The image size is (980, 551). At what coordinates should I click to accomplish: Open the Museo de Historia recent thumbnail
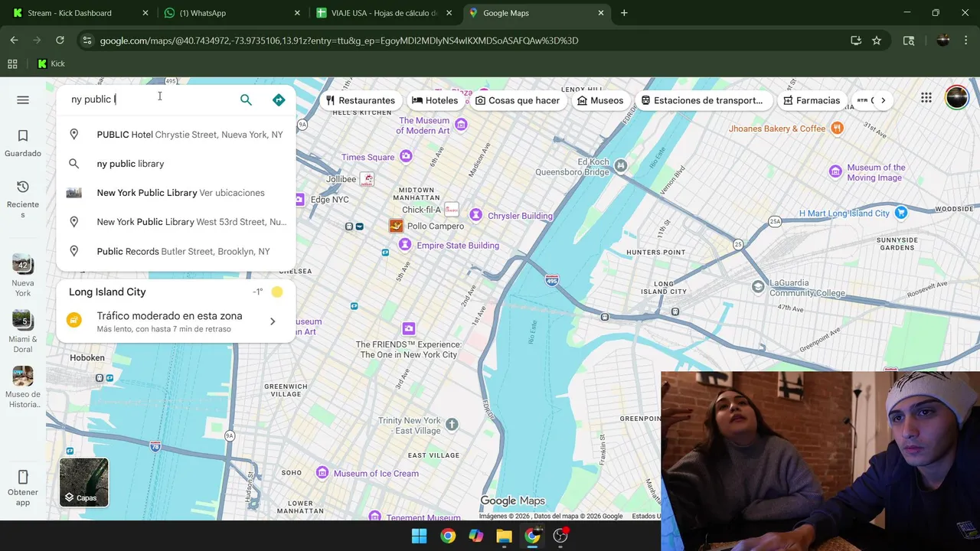tap(23, 377)
